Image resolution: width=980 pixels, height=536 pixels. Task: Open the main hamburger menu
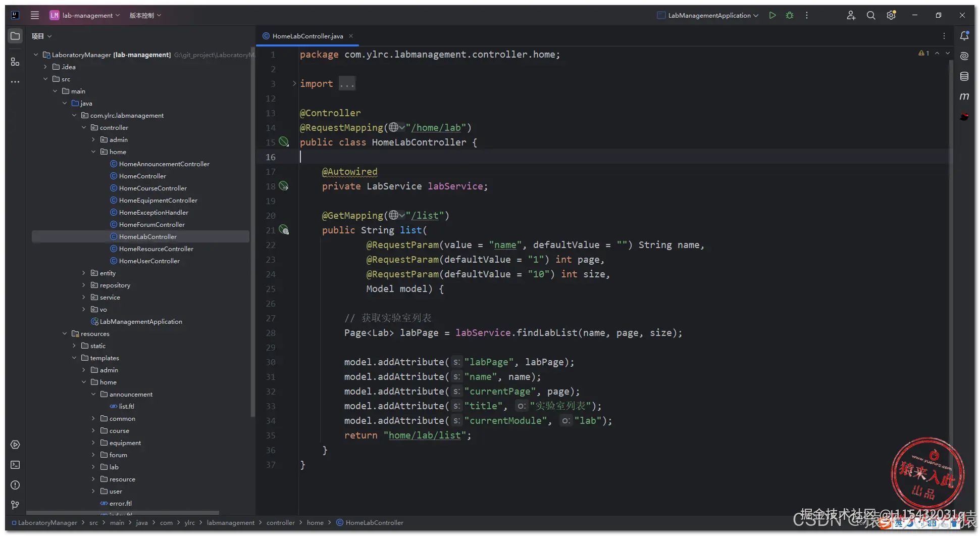point(35,15)
